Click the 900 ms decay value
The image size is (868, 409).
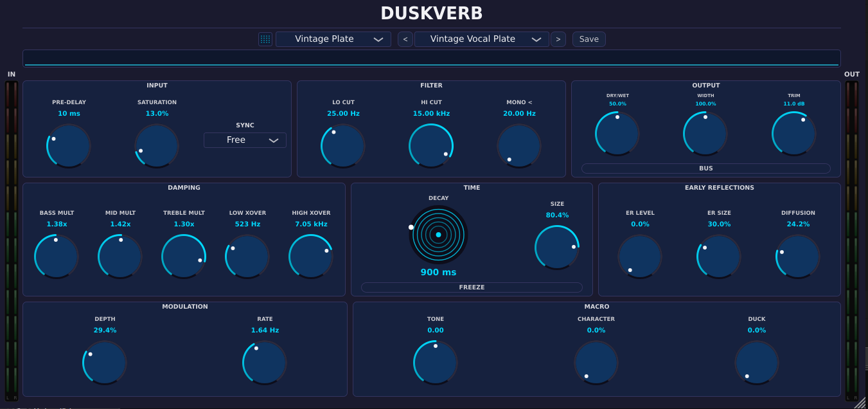pos(438,272)
